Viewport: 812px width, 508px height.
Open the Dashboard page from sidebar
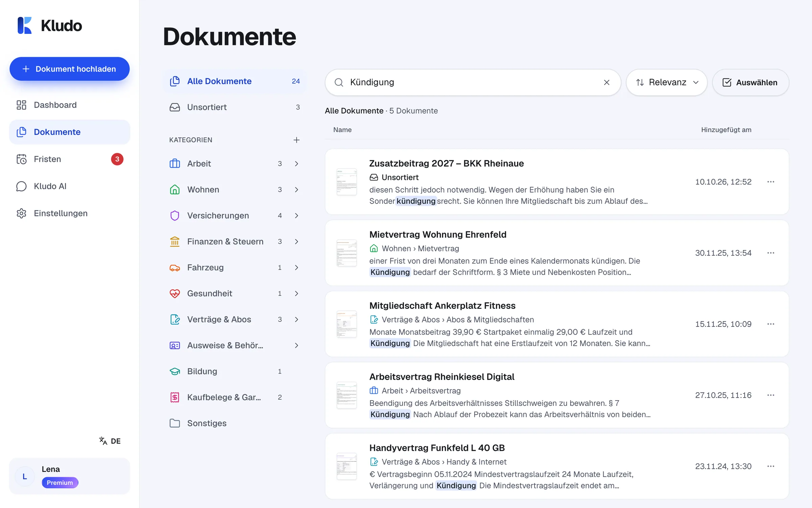(x=69, y=105)
